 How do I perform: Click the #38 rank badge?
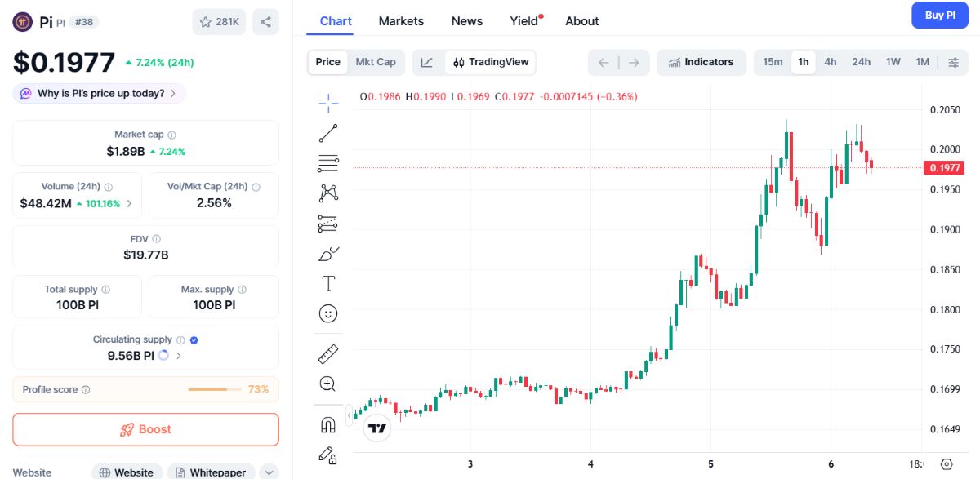point(84,22)
